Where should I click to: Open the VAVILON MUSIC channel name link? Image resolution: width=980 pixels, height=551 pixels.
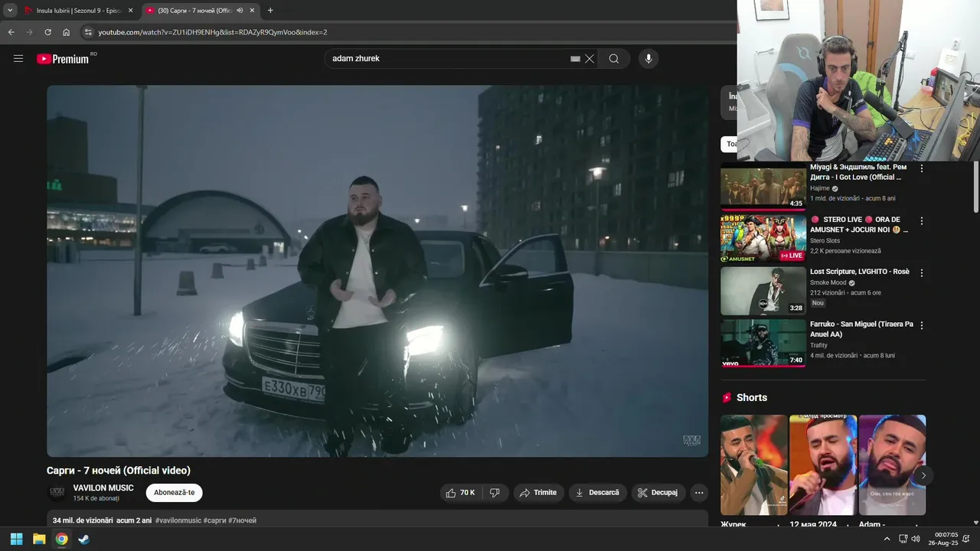point(103,488)
